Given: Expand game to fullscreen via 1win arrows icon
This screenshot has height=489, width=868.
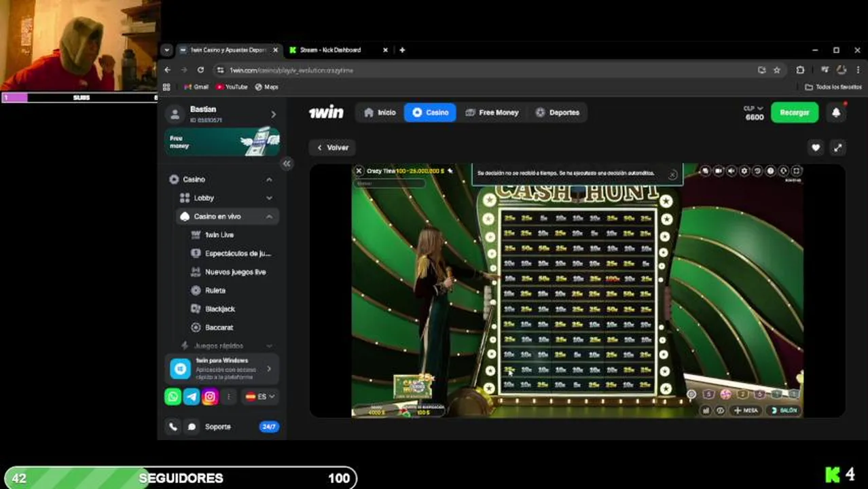Looking at the screenshot, I should 838,147.
